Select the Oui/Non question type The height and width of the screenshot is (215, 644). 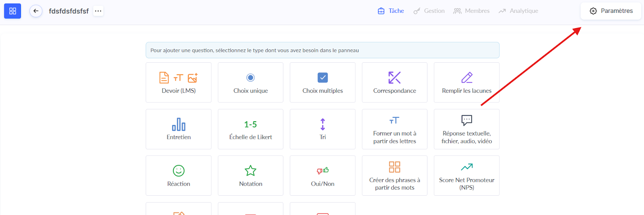coord(322,176)
